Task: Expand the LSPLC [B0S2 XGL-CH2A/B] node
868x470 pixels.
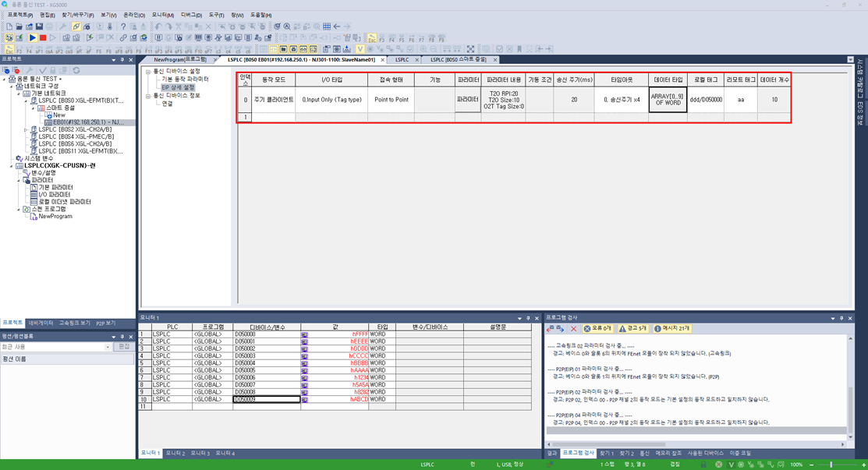Action: point(25,130)
